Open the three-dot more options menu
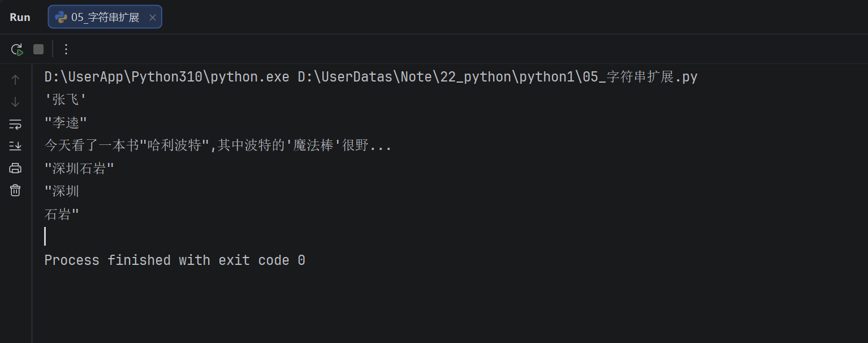Screen dimensions: 868x343 pos(66,49)
